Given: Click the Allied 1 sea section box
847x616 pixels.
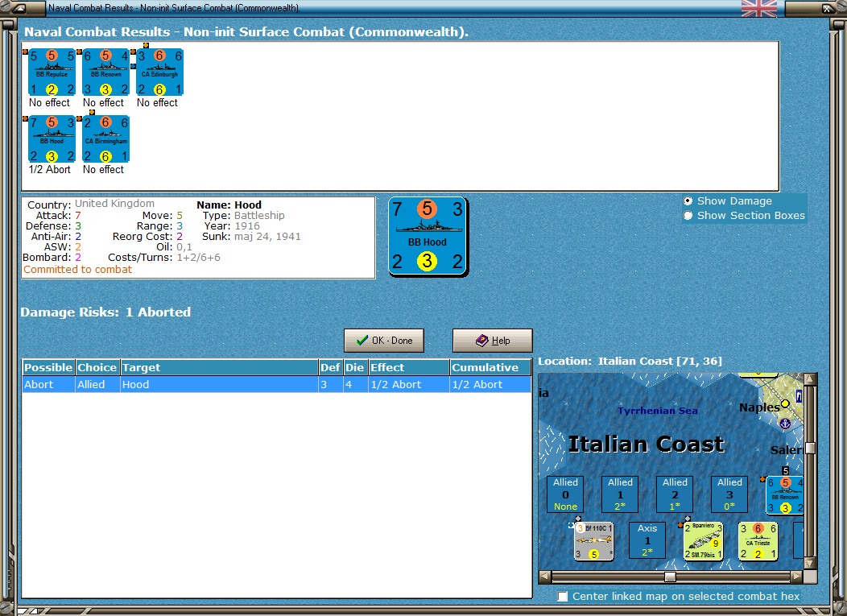Looking at the screenshot, I should [x=620, y=494].
